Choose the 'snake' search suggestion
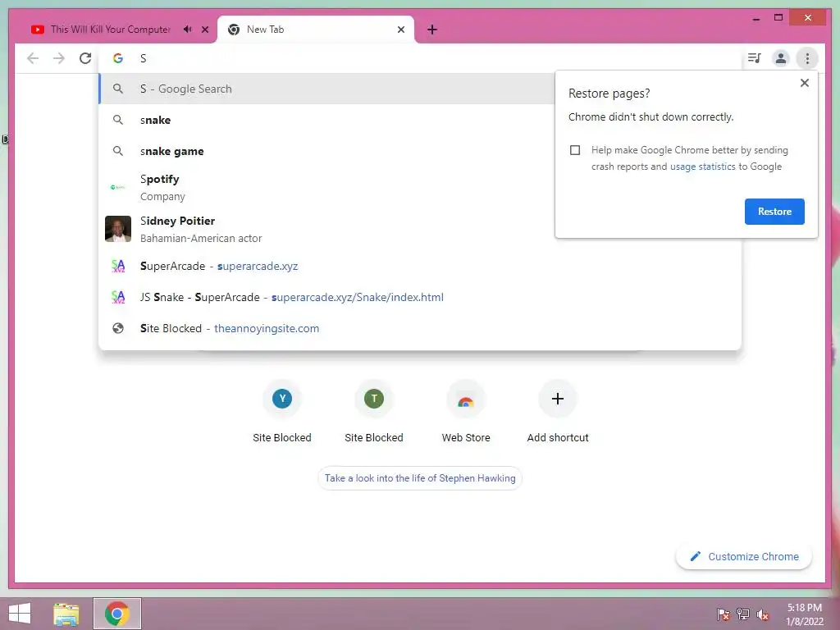Screen dimensions: 840x630 click(326, 120)
